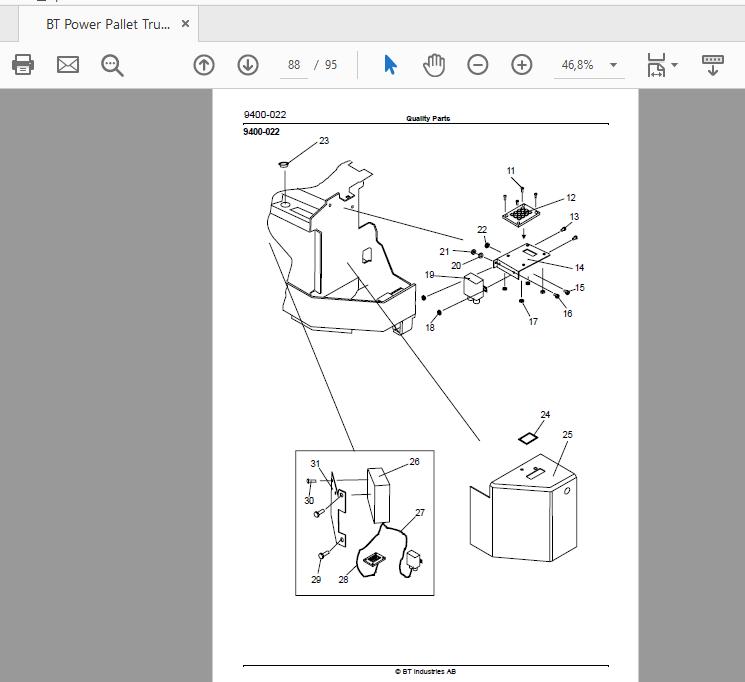Go to next page with down arrow
Viewport: 745px width, 682px height.
click(248, 65)
